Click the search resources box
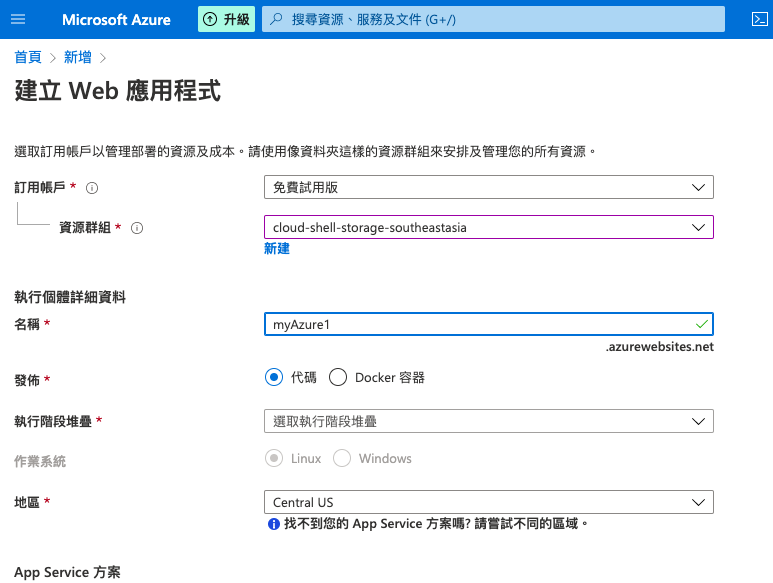773x583 pixels. (x=493, y=19)
